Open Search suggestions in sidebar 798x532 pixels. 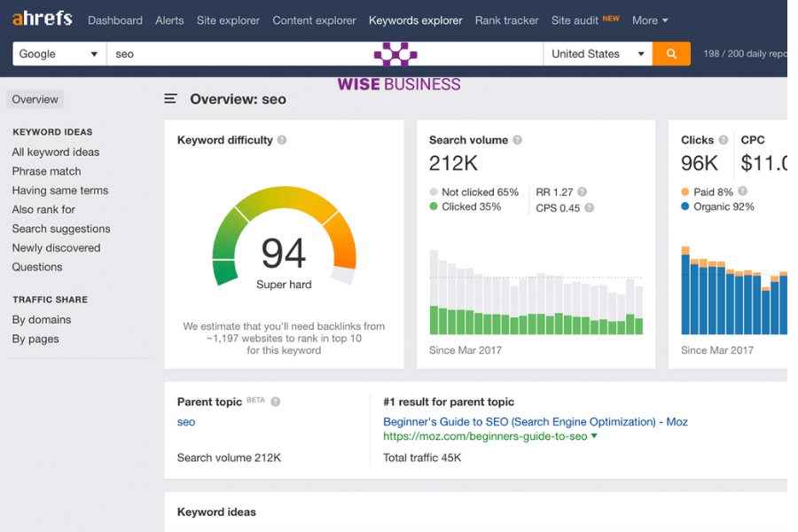click(61, 229)
